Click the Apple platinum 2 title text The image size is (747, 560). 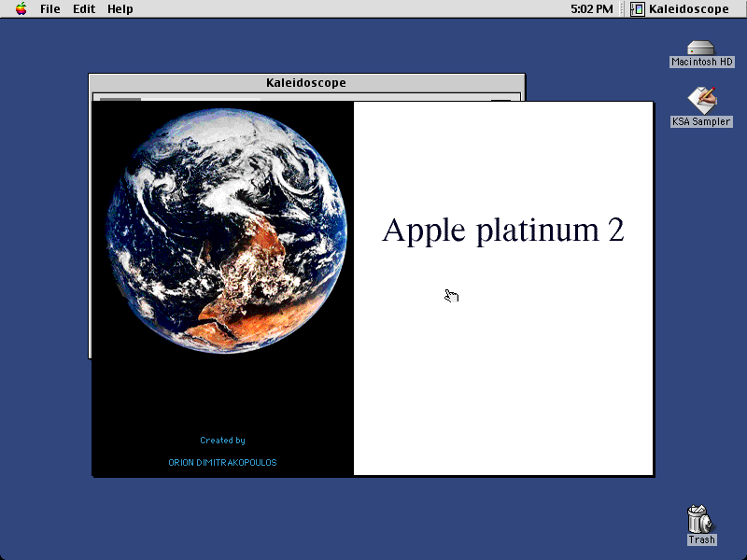coord(503,231)
